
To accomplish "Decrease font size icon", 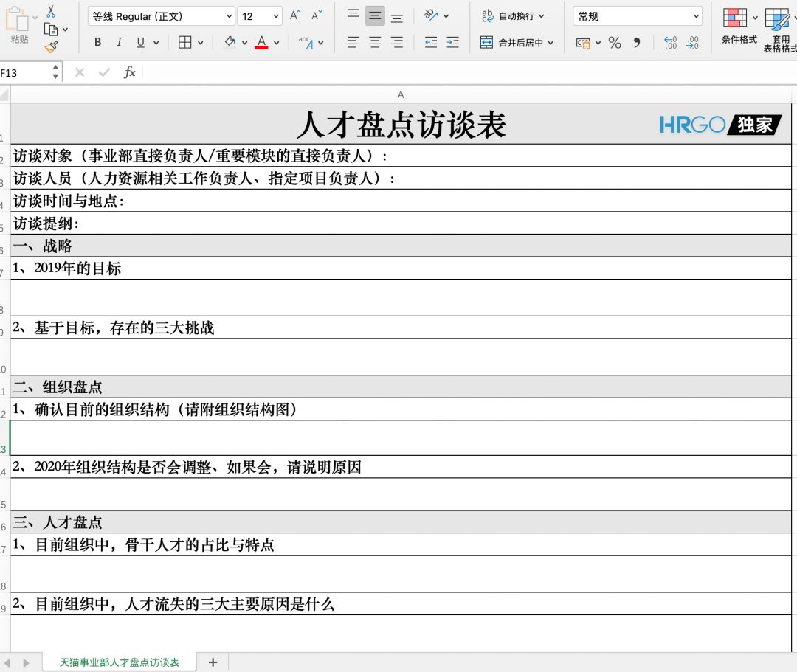I will [317, 15].
